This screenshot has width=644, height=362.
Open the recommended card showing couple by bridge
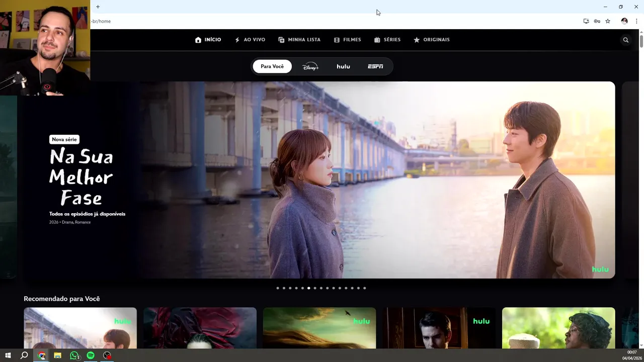80,328
